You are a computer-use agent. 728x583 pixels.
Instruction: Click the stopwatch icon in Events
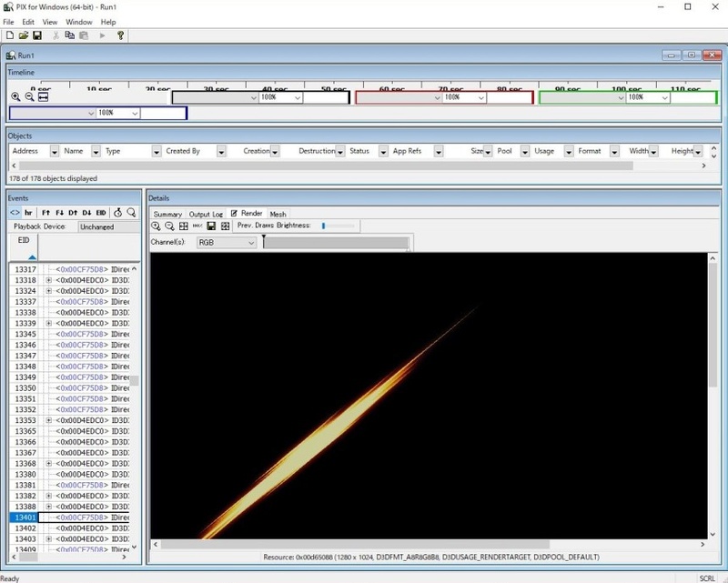(x=118, y=213)
